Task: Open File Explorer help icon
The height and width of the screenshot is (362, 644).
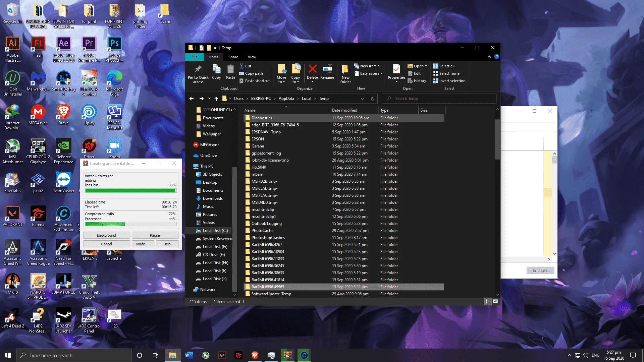Action: point(497,57)
